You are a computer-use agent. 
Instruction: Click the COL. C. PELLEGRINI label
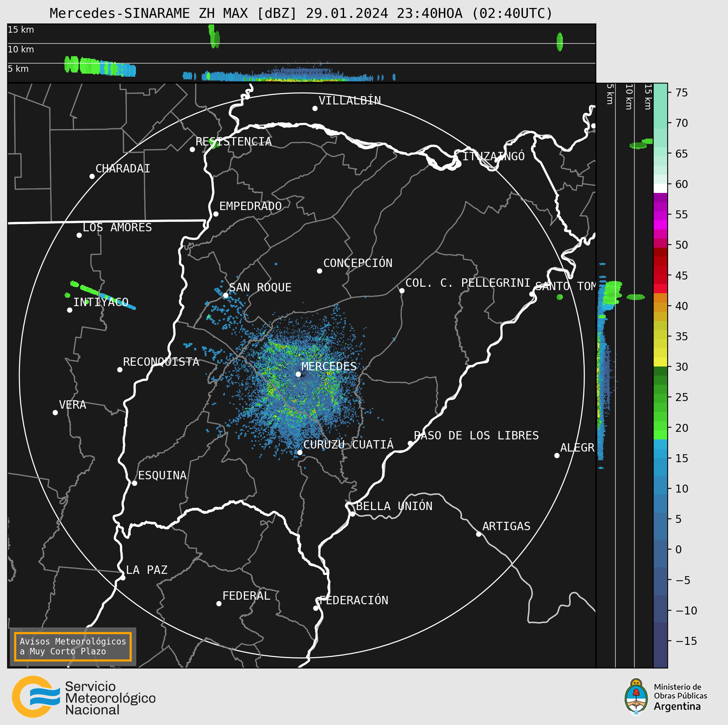[x=468, y=283]
